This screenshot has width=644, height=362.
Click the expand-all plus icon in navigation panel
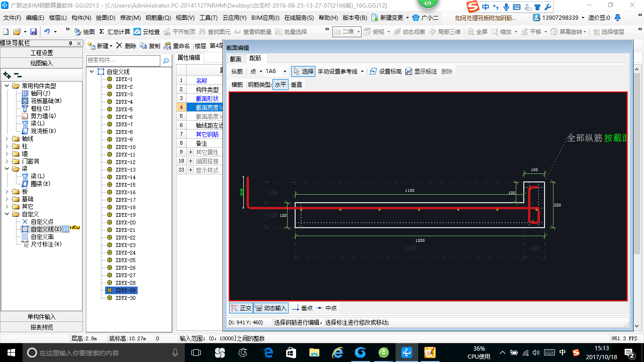click(7, 74)
